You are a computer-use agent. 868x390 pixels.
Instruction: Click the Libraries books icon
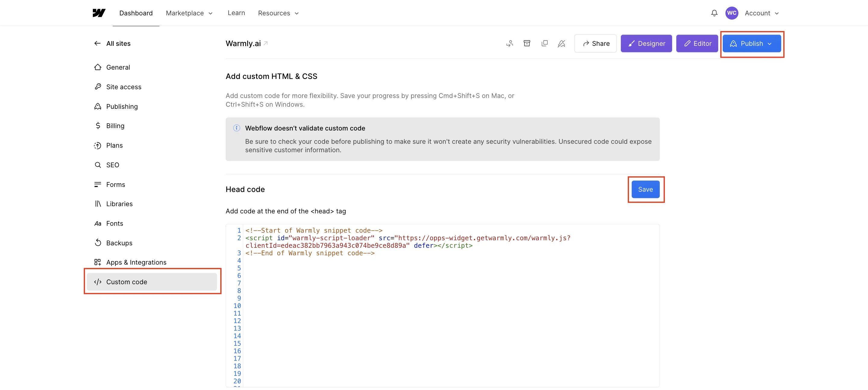[98, 204]
